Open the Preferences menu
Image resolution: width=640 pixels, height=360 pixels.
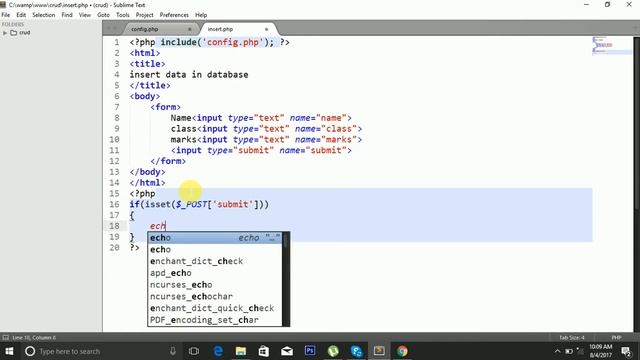174,15
